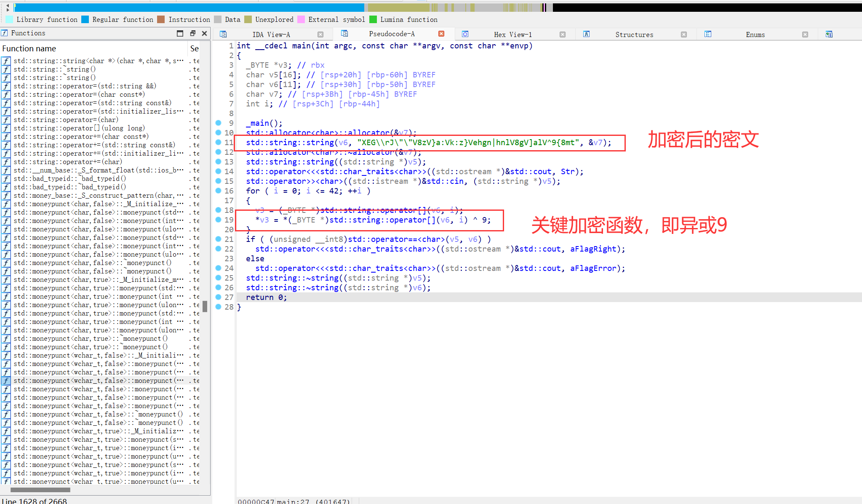Click the External symbol color swatch

coord(301,19)
